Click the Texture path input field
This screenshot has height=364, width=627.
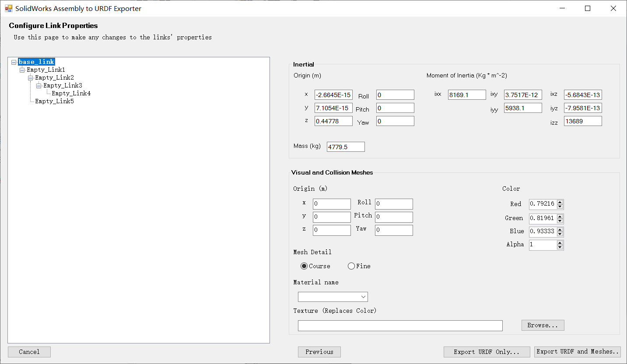click(400, 325)
